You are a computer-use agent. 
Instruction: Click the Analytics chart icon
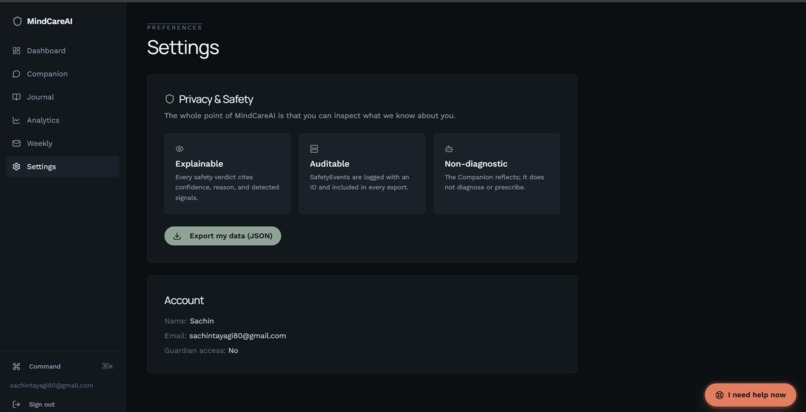coord(16,120)
